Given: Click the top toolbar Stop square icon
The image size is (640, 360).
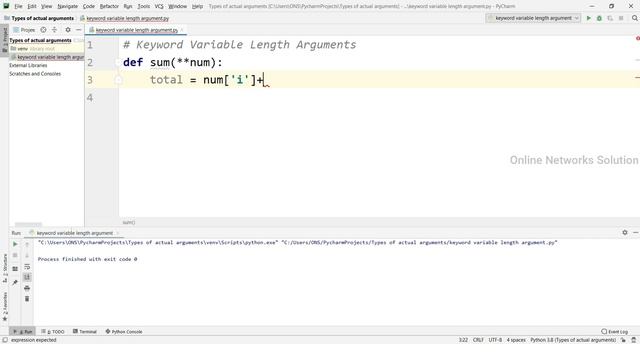Looking at the screenshot, I should (x=621, y=18).
